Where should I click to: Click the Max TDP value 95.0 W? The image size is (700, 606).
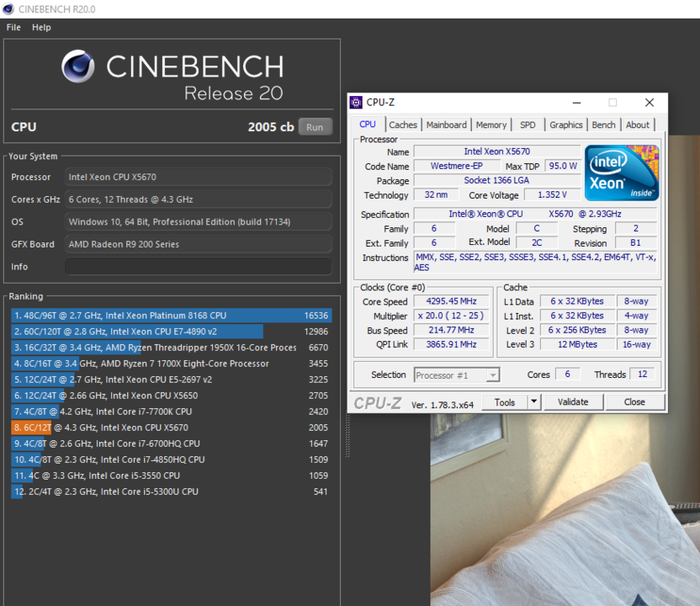563,166
